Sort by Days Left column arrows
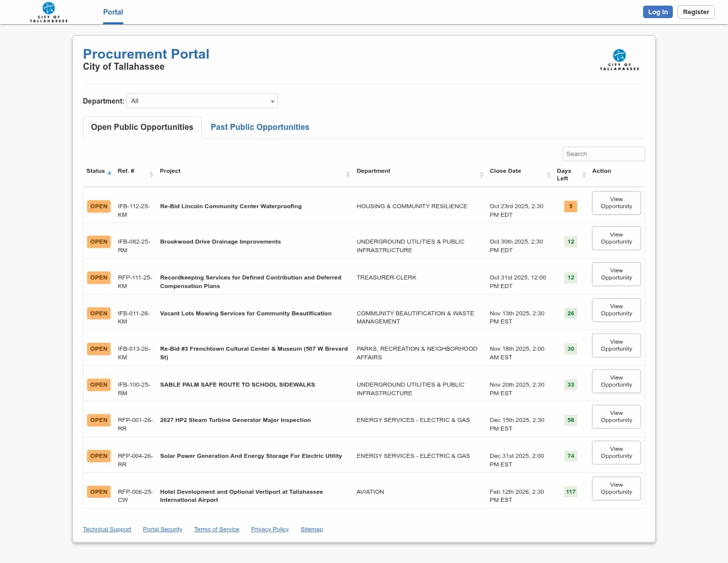 tap(584, 174)
